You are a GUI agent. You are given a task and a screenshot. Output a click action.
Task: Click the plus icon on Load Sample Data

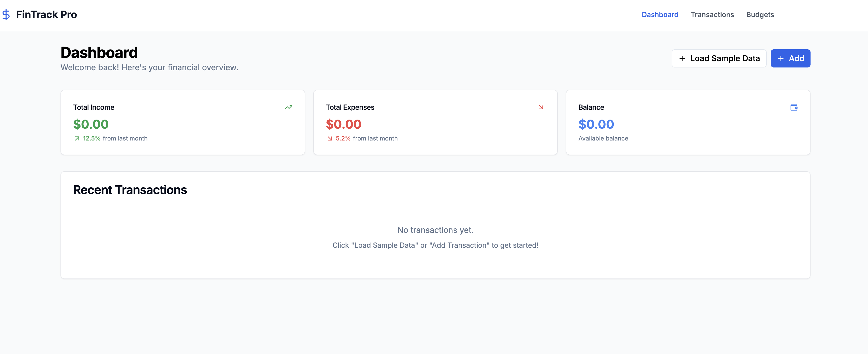pyautogui.click(x=683, y=58)
